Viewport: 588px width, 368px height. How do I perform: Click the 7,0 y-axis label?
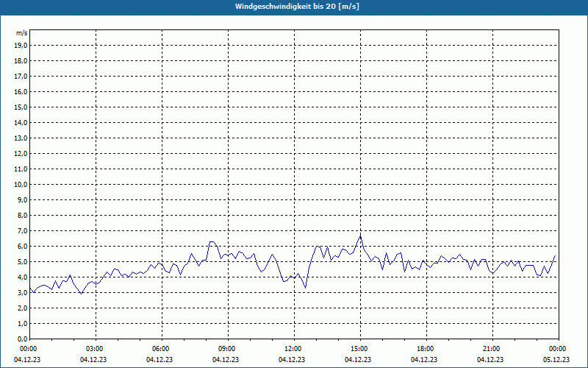pos(22,230)
